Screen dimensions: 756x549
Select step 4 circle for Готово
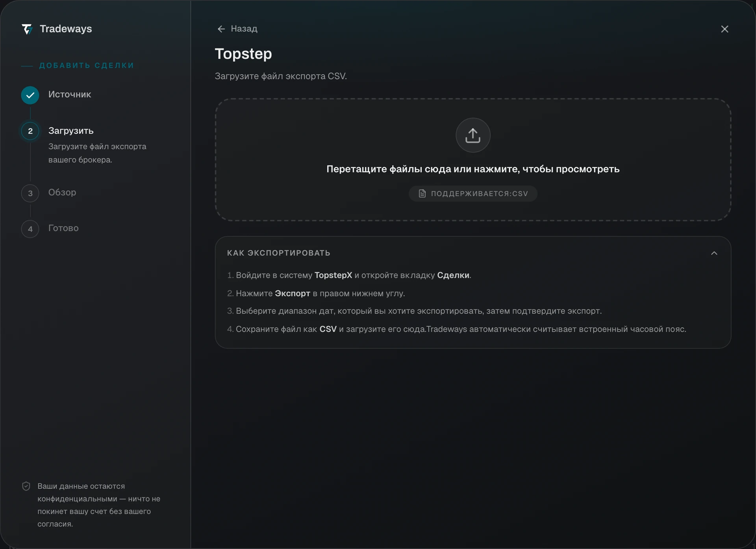30,229
